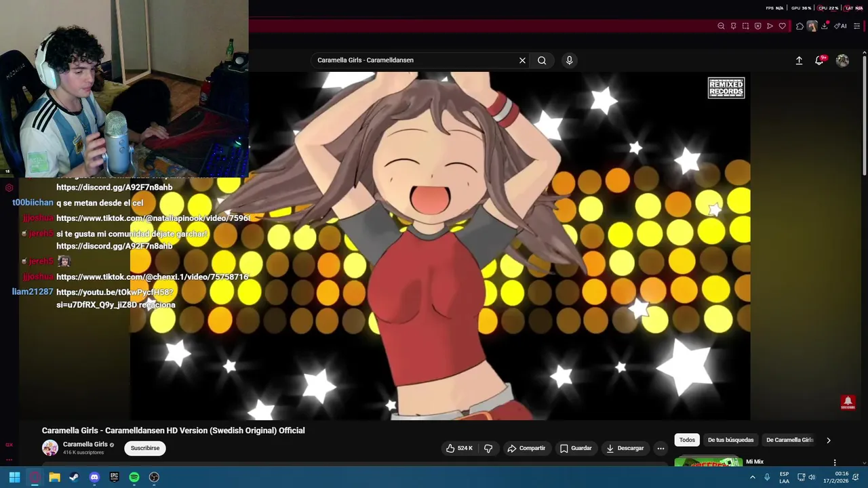
Task: Open the Caramella Girls channel name link
Action: click(85, 445)
